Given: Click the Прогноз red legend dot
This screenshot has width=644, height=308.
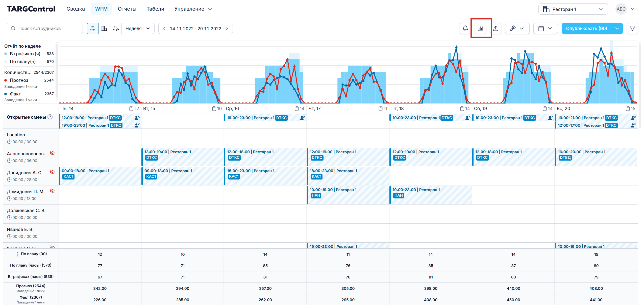Looking at the screenshot, I should [6, 80].
